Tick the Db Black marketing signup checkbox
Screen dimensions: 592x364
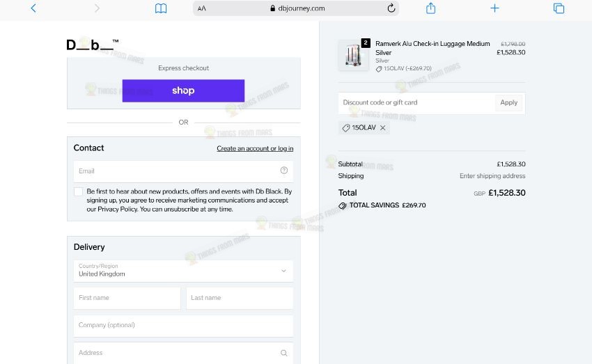(x=79, y=191)
